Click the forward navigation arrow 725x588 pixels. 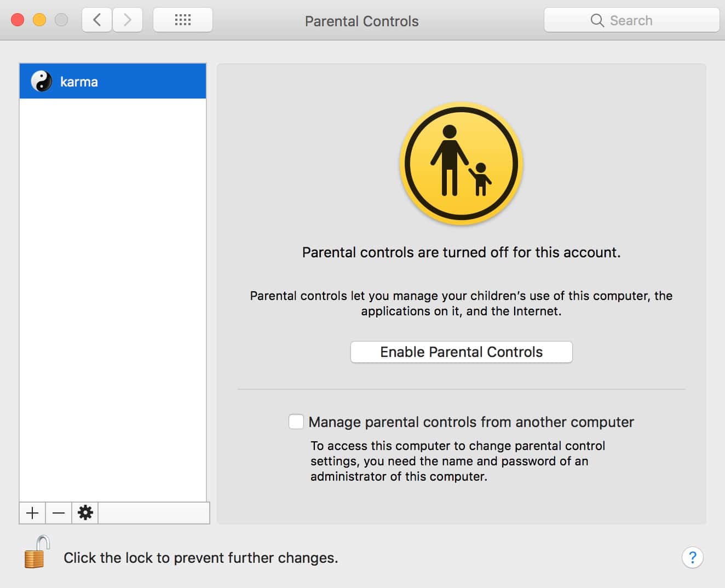[128, 20]
